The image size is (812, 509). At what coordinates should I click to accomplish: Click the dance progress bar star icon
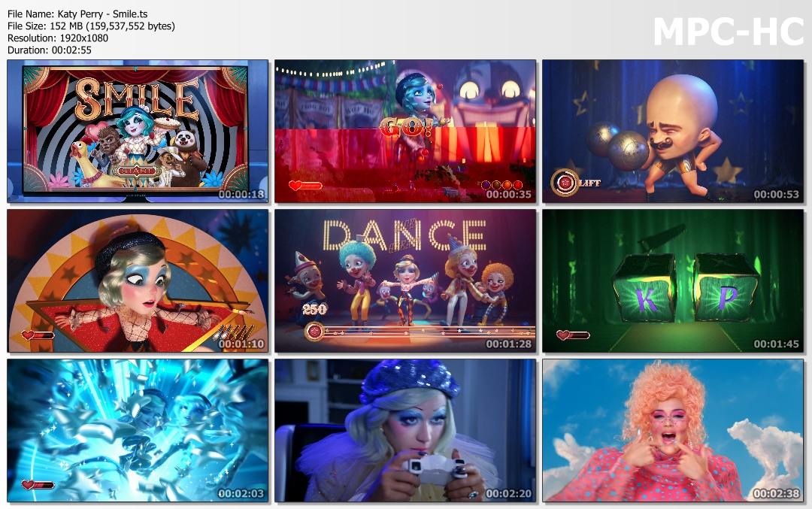tap(314, 331)
